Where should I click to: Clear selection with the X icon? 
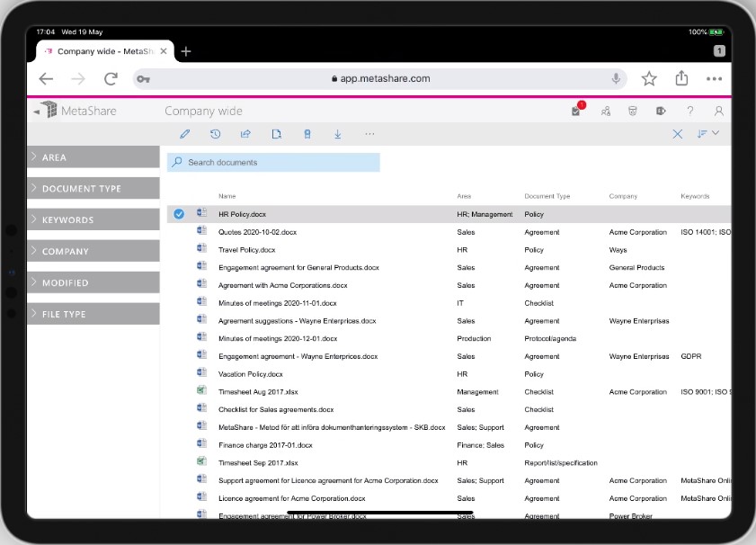678,134
